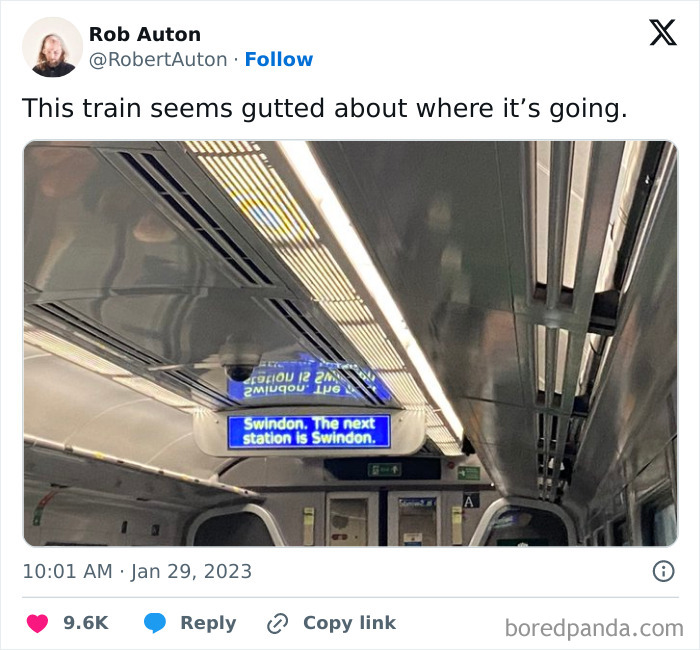Open the 10:01 AM Jan 29, 2023 timestamp
The height and width of the screenshot is (650, 700).
pos(138,571)
